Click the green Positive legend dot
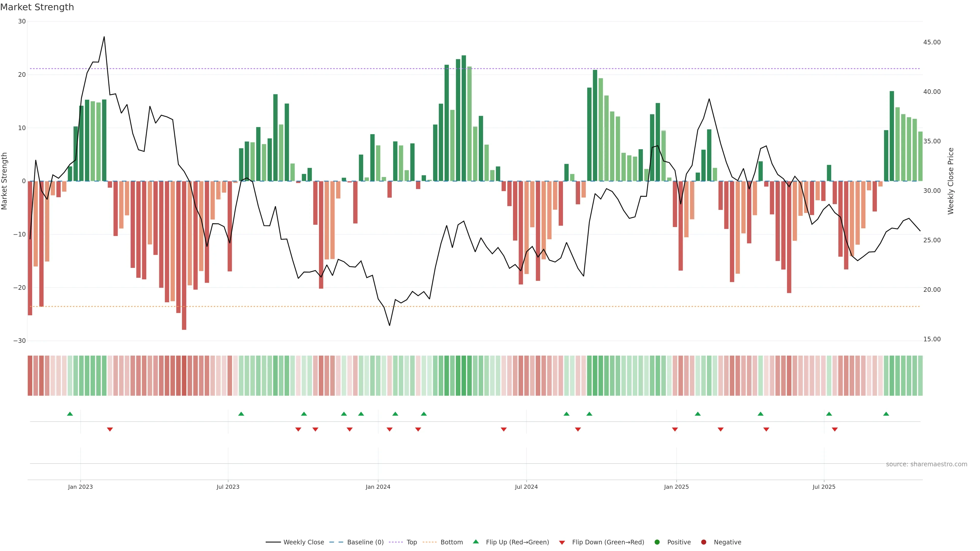The image size is (980, 551). tap(657, 542)
